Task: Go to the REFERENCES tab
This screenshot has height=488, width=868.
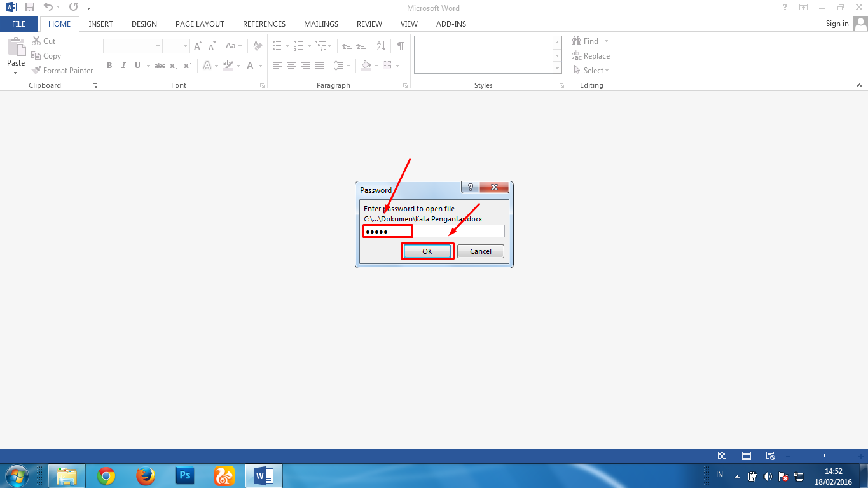Action: pyautogui.click(x=264, y=24)
